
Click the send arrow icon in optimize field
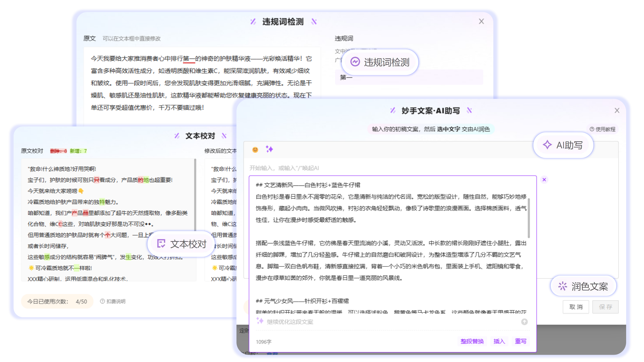[x=524, y=322]
